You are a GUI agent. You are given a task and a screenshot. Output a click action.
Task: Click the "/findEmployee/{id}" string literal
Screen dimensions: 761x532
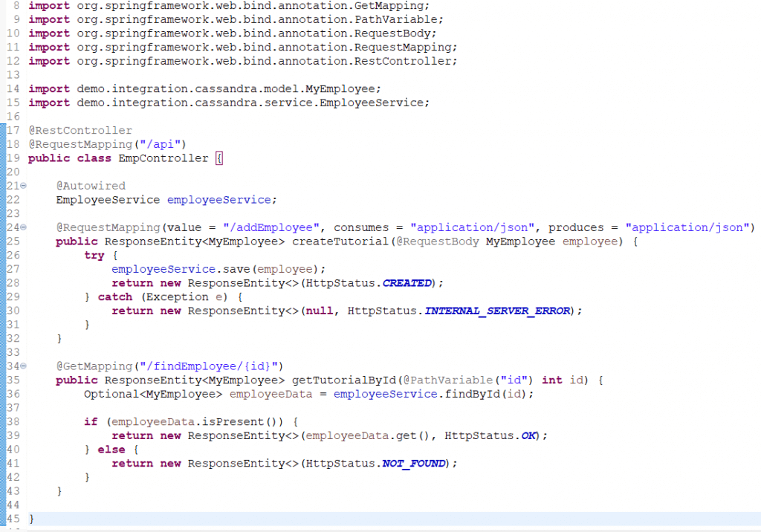(209, 366)
